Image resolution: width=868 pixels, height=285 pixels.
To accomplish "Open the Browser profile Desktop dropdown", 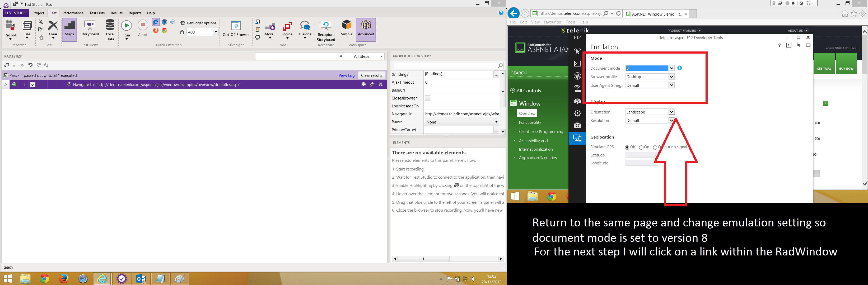I will click(650, 77).
